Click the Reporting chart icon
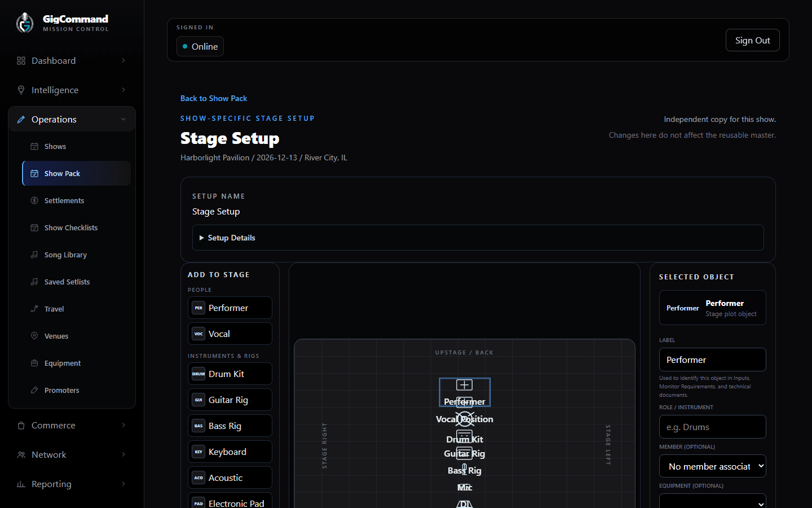Screen dimensions: 812x508 21,484
